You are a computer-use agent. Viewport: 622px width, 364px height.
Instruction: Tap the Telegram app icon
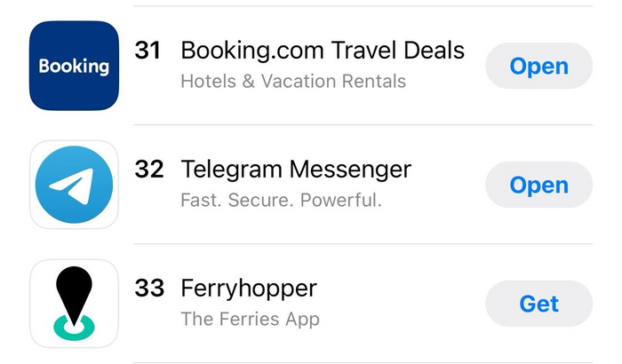pos(74,185)
